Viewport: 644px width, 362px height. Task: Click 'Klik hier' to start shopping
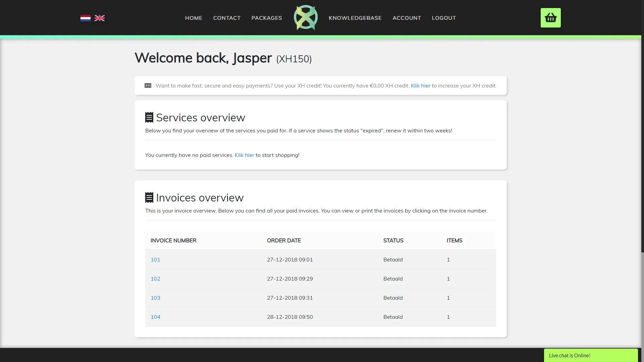point(245,155)
